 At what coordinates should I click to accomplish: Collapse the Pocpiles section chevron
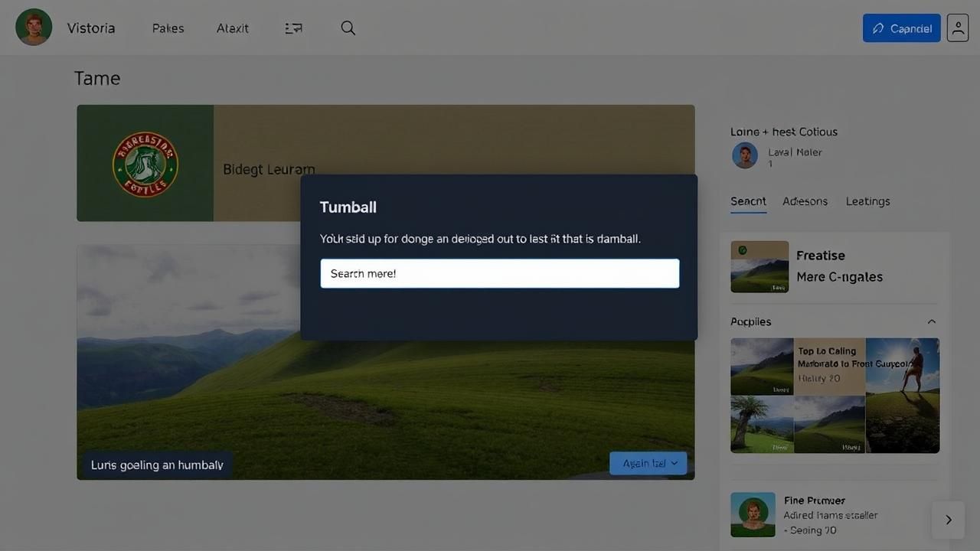(x=931, y=321)
